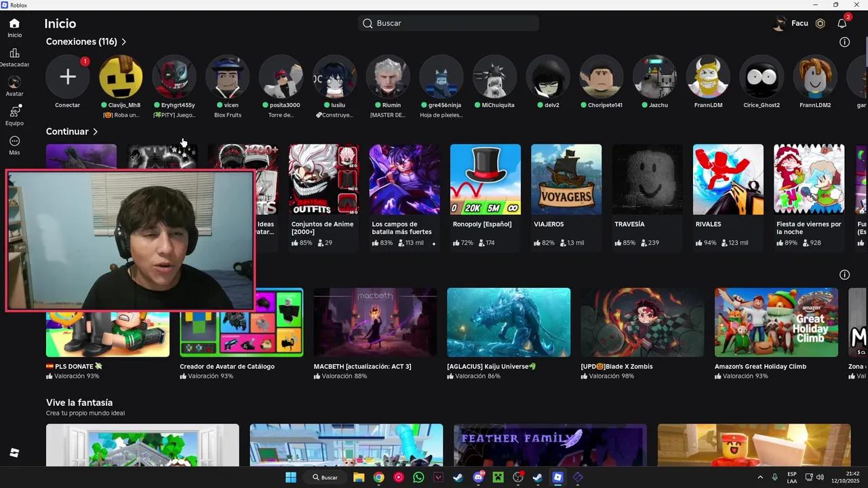Open Cirice_Ghost2 friend avatar
The height and width of the screenshot is (488, 868).
[x=762, y=77]
